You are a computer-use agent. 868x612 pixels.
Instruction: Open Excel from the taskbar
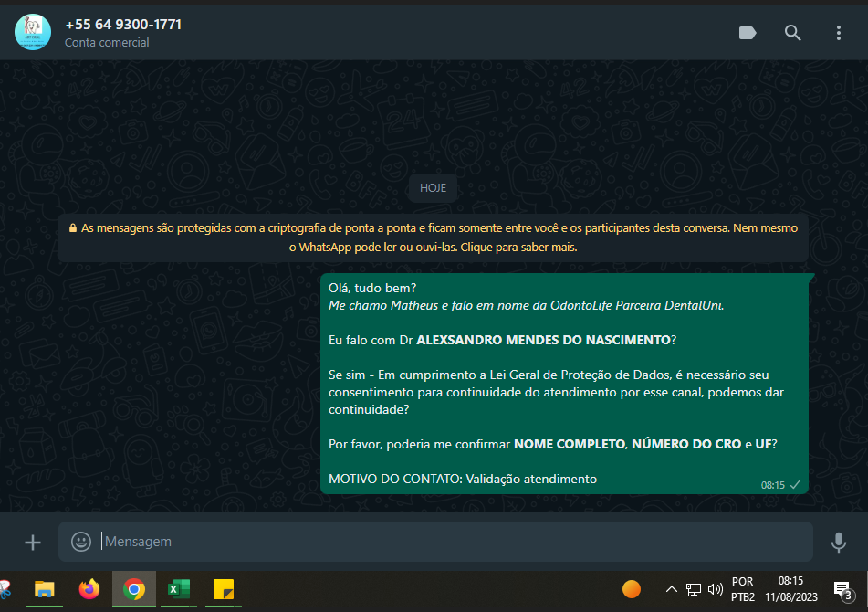[179, 589]
